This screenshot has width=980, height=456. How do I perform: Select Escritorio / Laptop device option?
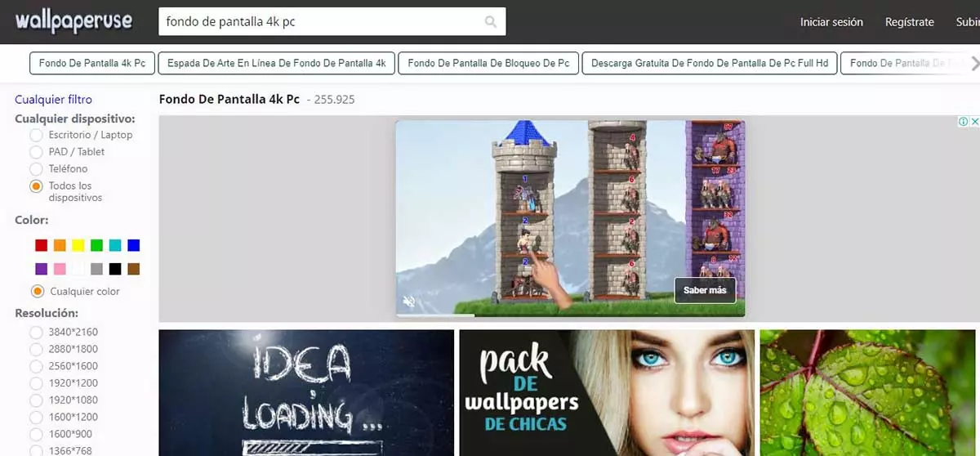pyautogui.click(x=36, y=135)
